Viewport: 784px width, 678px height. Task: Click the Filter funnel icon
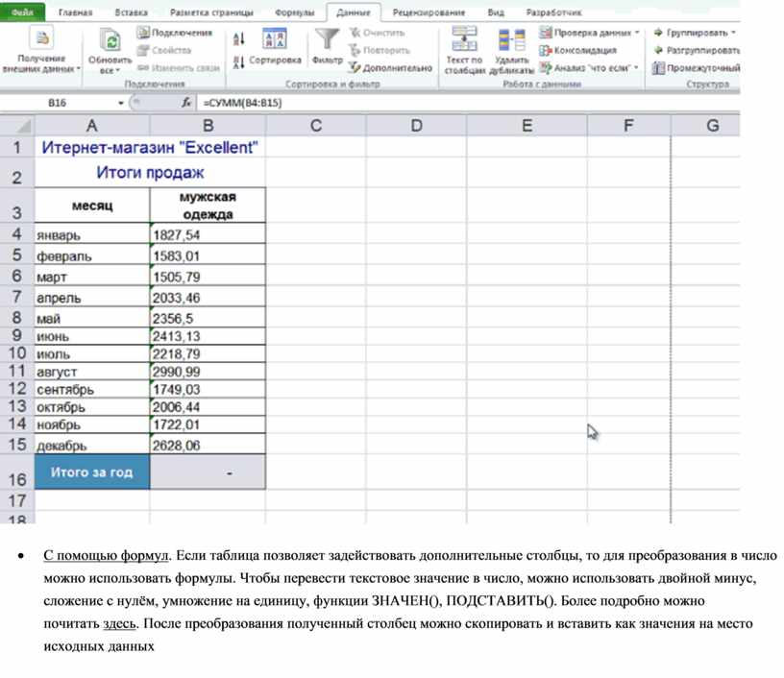(x=328, y=40)
